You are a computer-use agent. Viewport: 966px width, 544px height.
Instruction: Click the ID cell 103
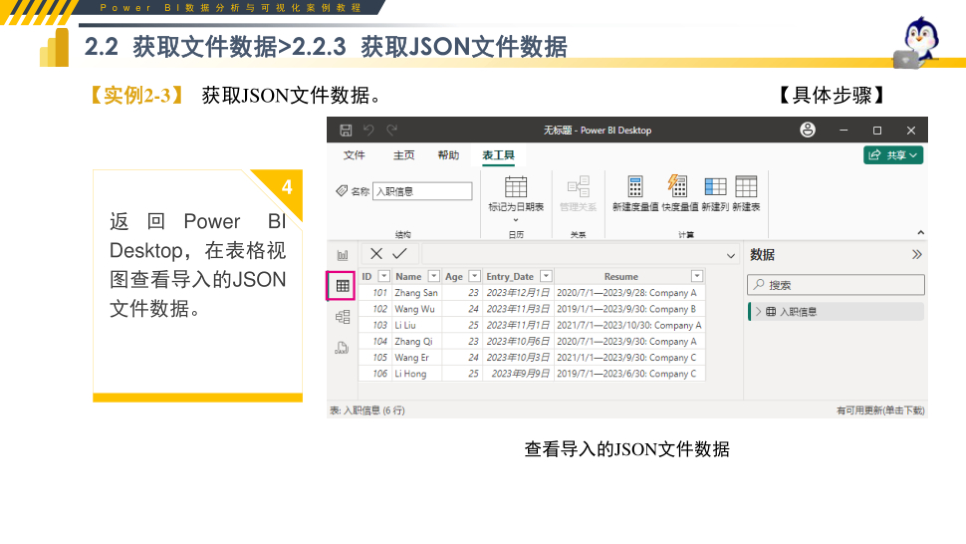pos(375,325)
